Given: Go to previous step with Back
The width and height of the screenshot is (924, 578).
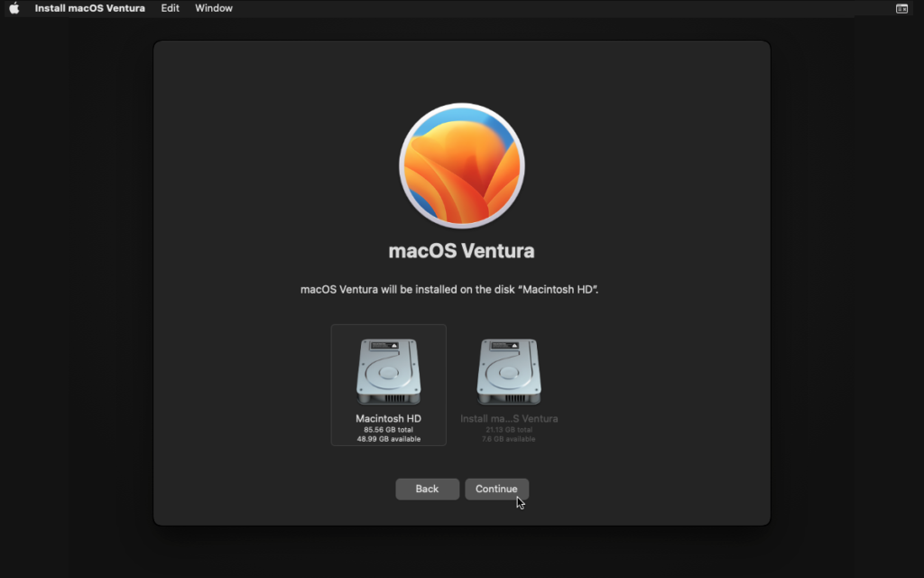Looking at the screenshot, I should [427, 489].
